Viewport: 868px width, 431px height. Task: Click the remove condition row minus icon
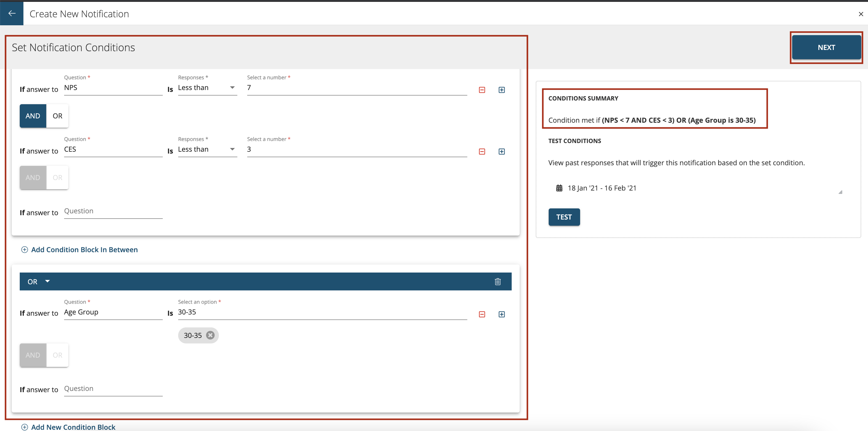point(481,90)
